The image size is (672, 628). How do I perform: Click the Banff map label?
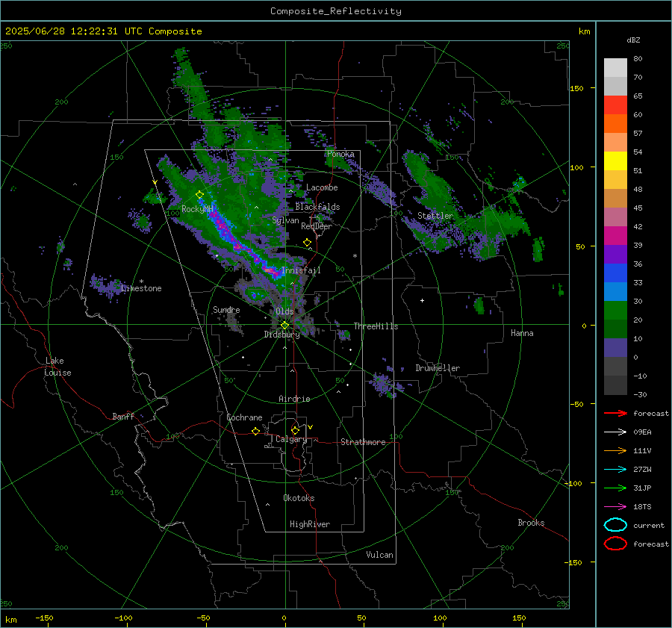click(123, 416)
